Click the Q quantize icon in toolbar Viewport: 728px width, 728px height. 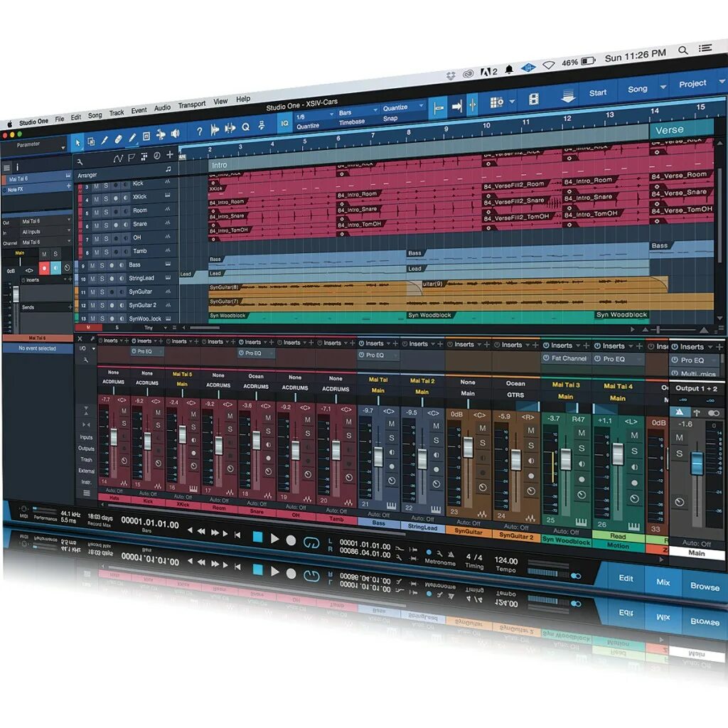click(x=245, y=127)
